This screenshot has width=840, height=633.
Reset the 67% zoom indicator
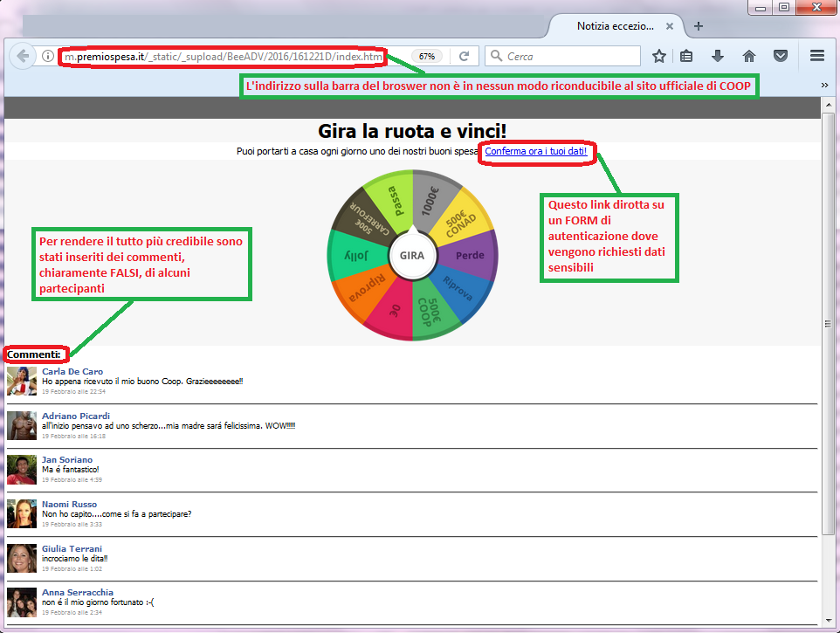click(x=427, y=56)
